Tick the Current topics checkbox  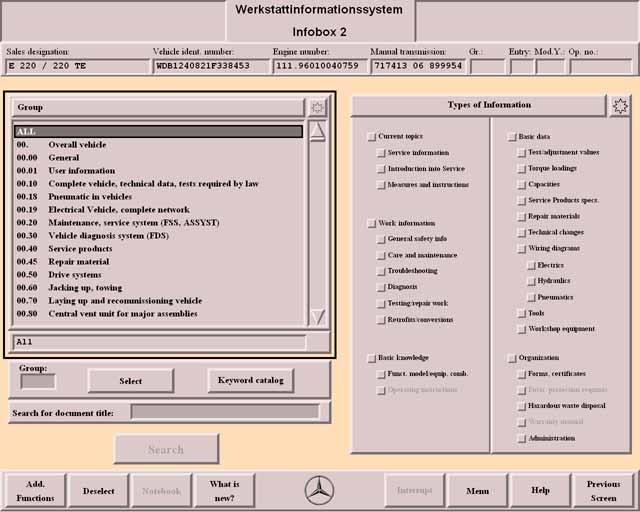[371, 137]
